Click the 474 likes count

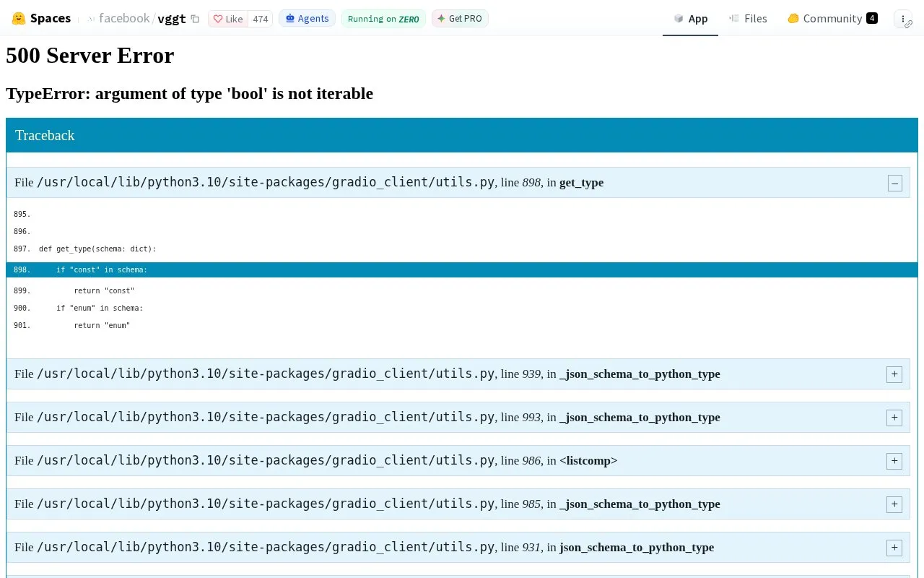coord(260,19)
